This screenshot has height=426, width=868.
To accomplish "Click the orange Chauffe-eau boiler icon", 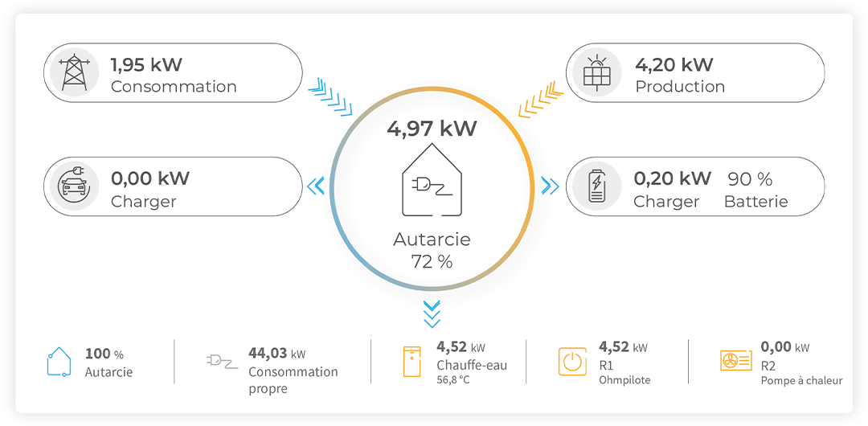I will pyautogui.click(x=412, y=361).
